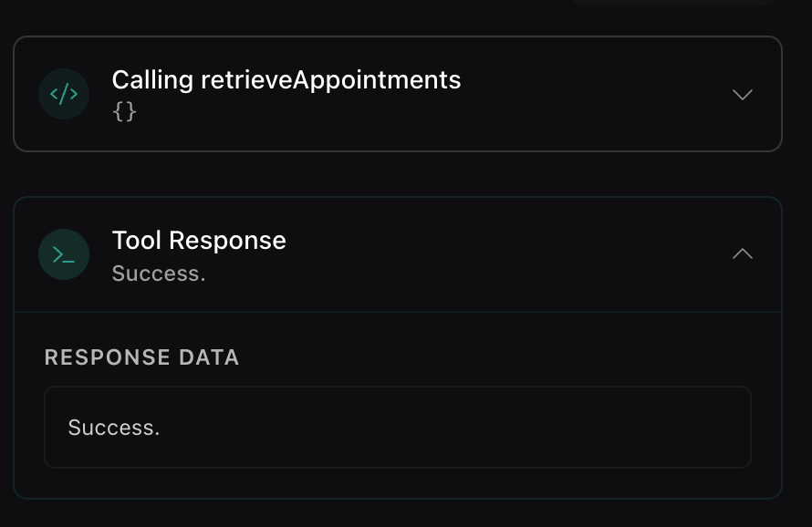Click the code brackets icon beside retrieveAppointments
The image size is (812, 527).
64,94
